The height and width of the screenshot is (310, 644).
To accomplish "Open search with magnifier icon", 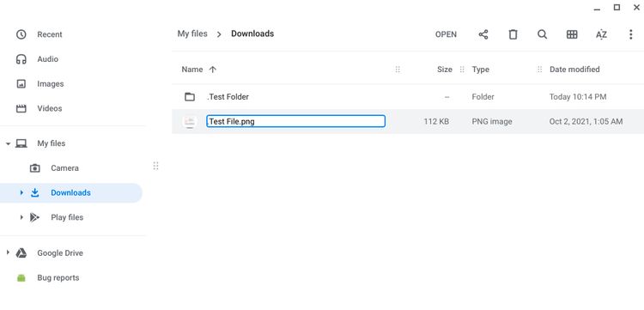I will pyautogui.click(x=542, y=34).
